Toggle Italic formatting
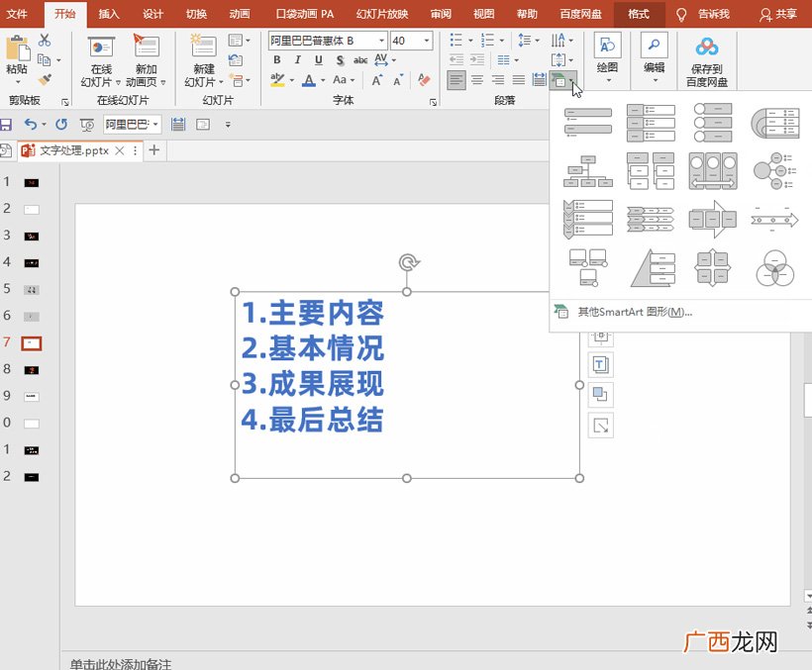 coord(298,60)
